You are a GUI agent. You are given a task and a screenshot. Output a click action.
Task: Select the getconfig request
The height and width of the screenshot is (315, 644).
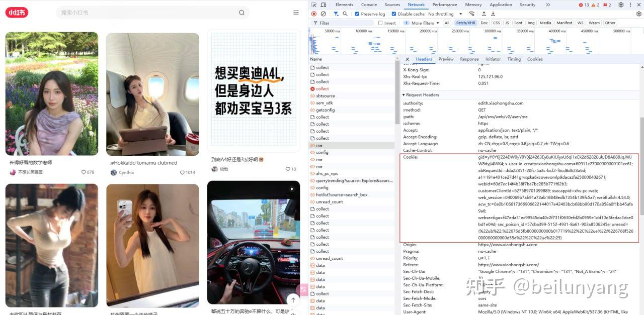352,110
